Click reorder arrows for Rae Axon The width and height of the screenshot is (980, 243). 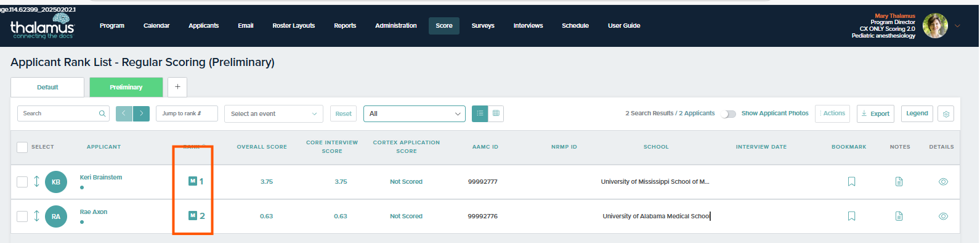36,216
